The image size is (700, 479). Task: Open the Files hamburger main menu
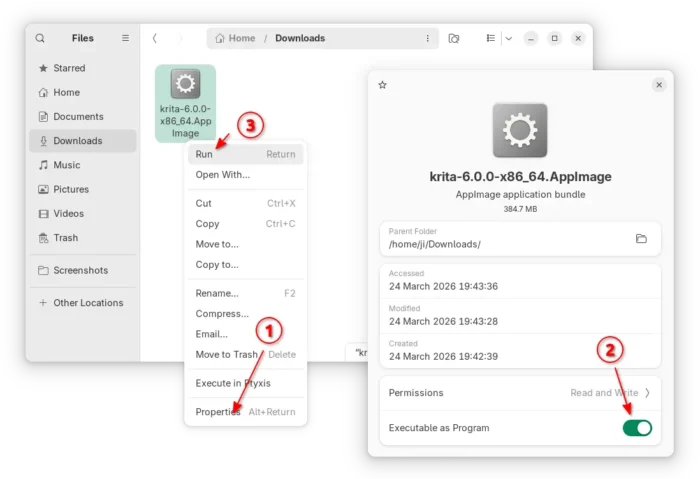pyautogui.click(x=125, y=38)
